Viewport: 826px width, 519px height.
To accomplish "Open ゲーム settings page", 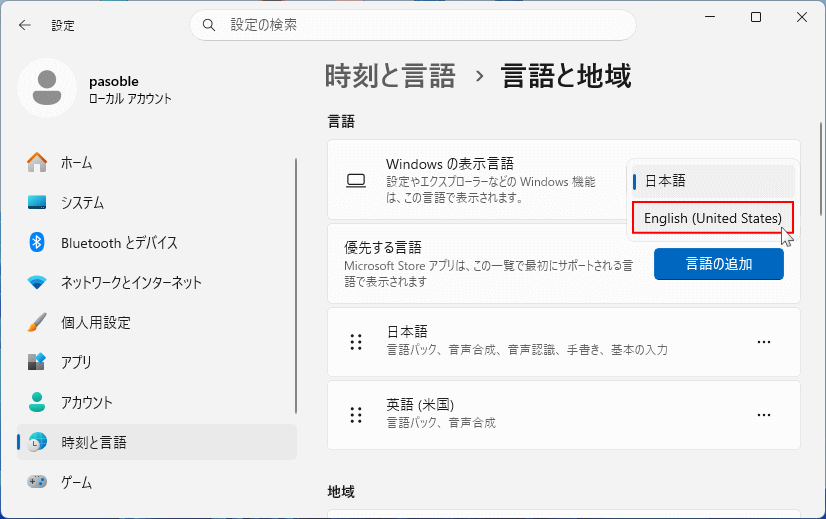I will pos(157,482).
